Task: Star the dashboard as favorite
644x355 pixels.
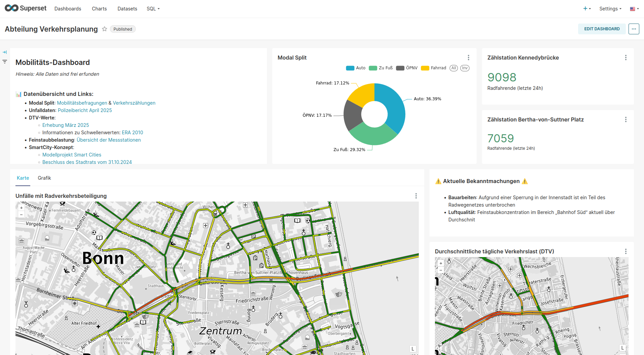Action: (x=105, y=29)
